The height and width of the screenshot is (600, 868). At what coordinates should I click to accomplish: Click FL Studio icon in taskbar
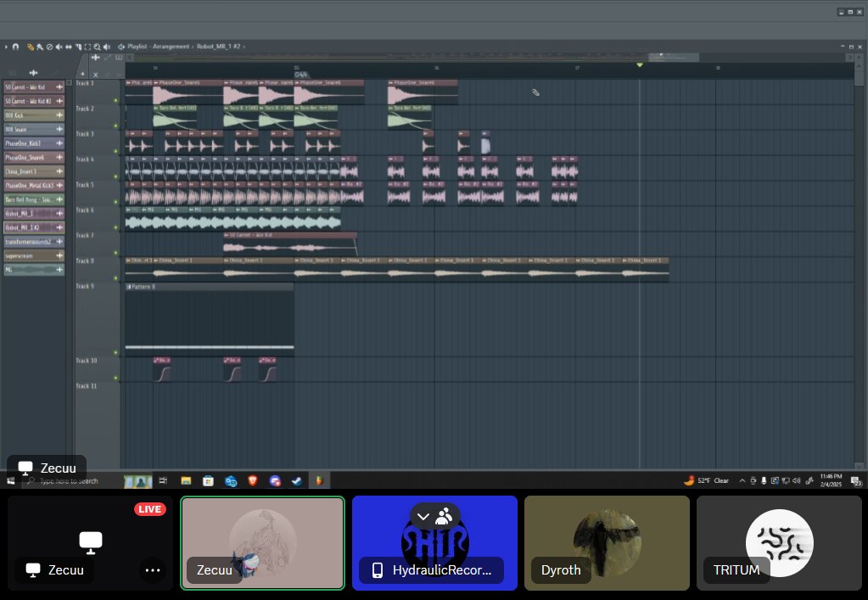(x=319, y=481)
